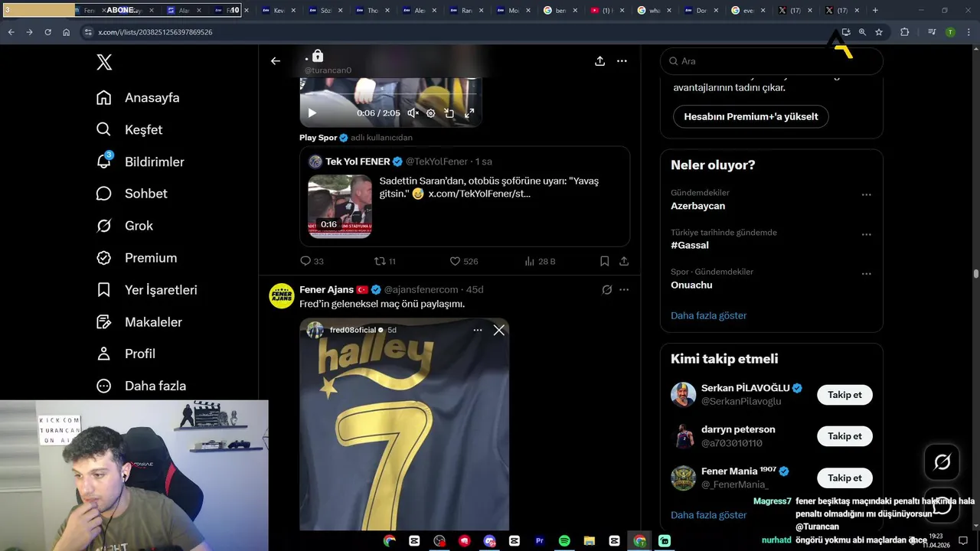This screenshot has height=551, width=980.
Task: Focus the Ara search field
Action: click(772, 61)
